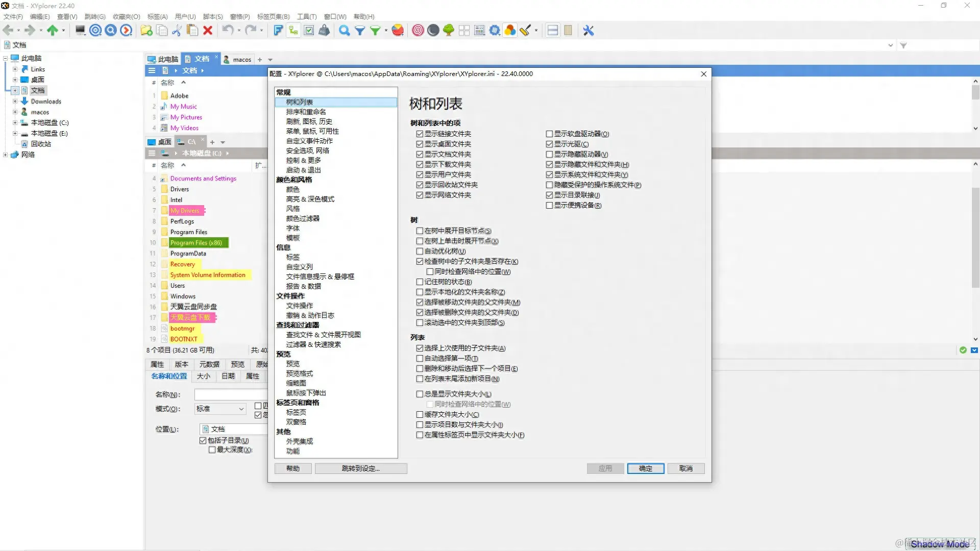
Task: Open the 模式 标准 dropdown
Action: [220, 409]
